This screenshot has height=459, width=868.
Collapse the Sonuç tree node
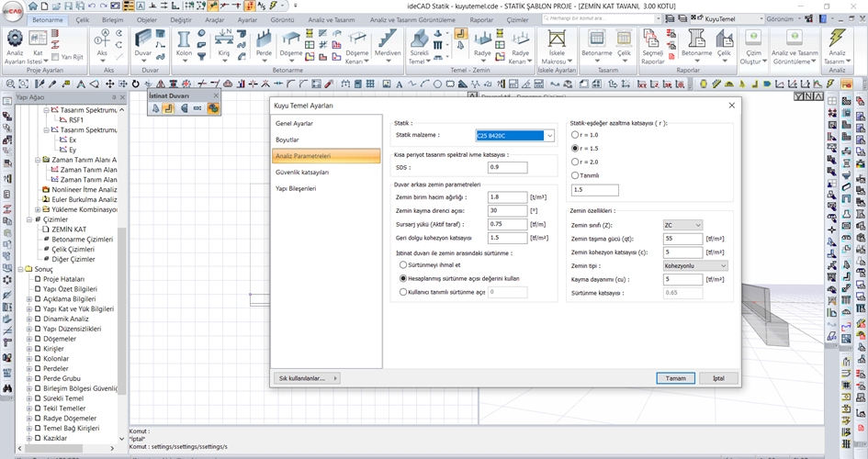(20, 269)
